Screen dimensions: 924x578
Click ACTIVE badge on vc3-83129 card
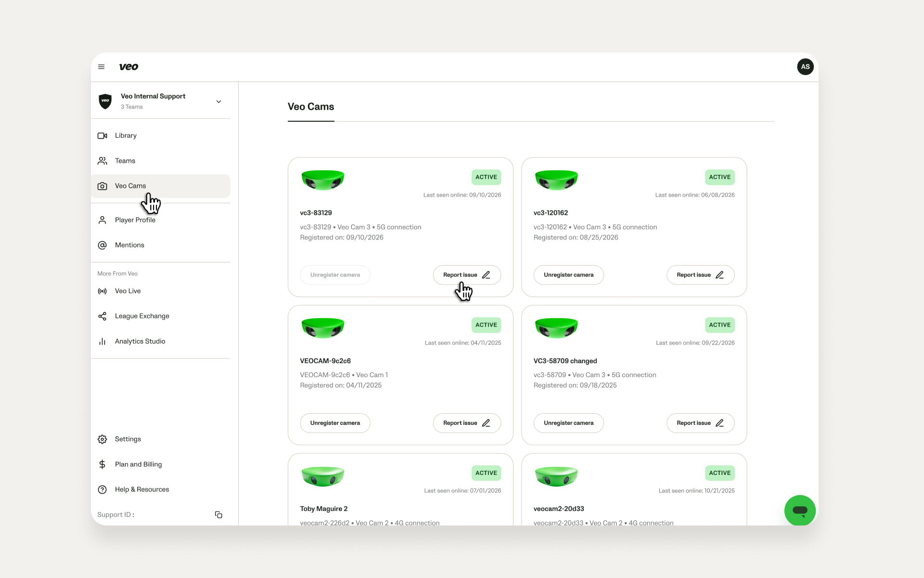point(486,177)
